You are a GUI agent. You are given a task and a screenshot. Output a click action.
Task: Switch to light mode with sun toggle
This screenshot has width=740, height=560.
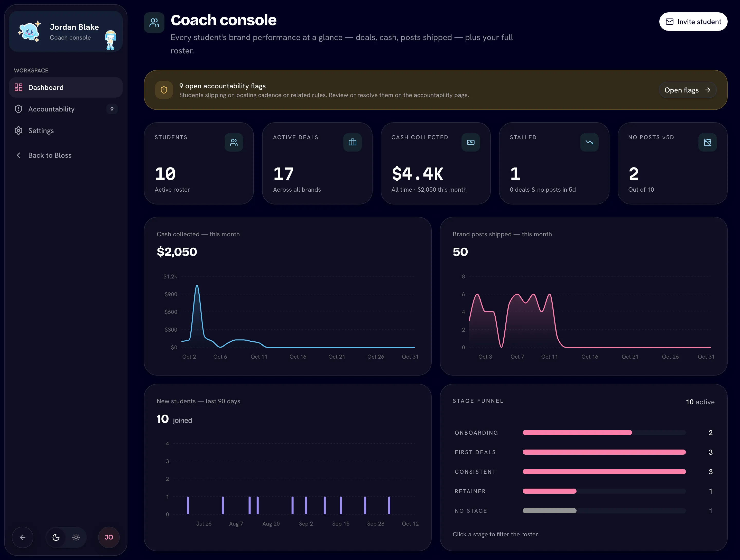[76, 537]
